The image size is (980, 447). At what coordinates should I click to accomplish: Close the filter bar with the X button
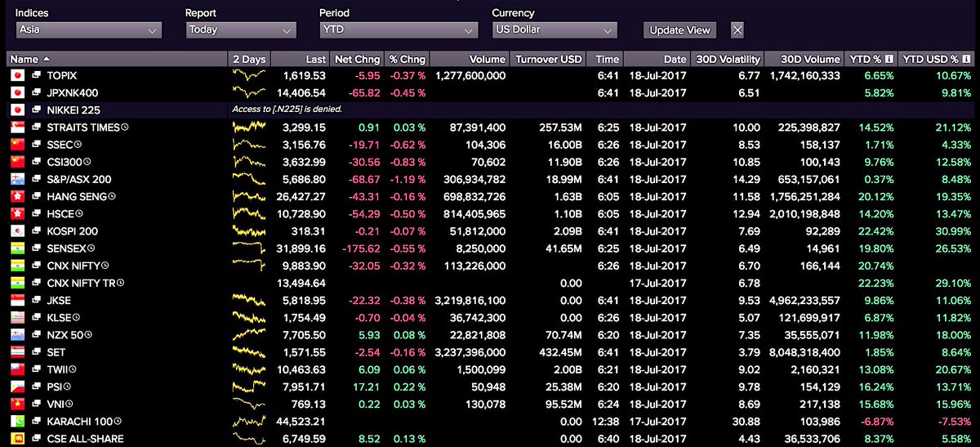(737, 30)
